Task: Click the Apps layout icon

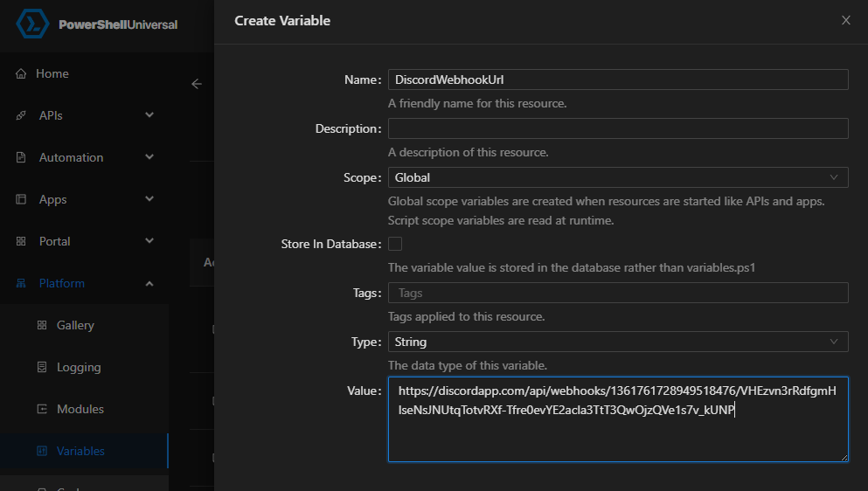Action: (21, 199)
